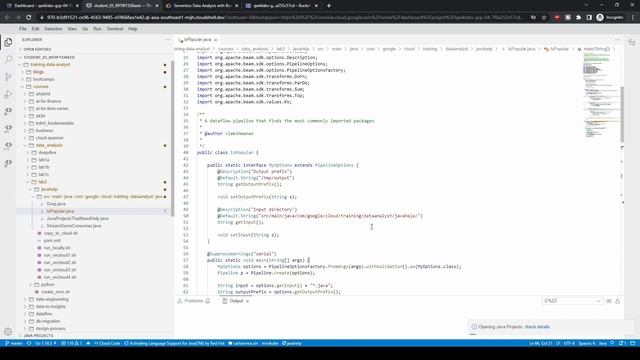
Task: Click 'check details' link in notification
Action: [537, 327]
